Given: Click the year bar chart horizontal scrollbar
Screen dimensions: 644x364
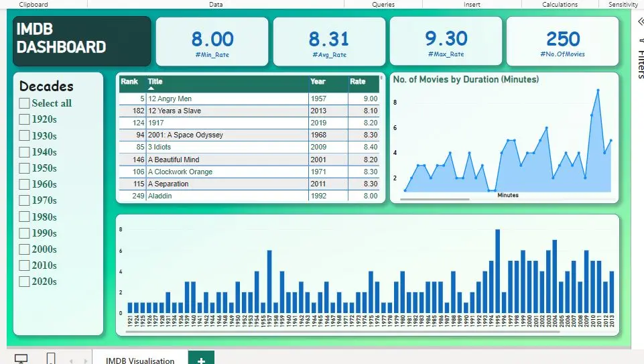Looking at the screenshot, I should [x=342, y=332].
